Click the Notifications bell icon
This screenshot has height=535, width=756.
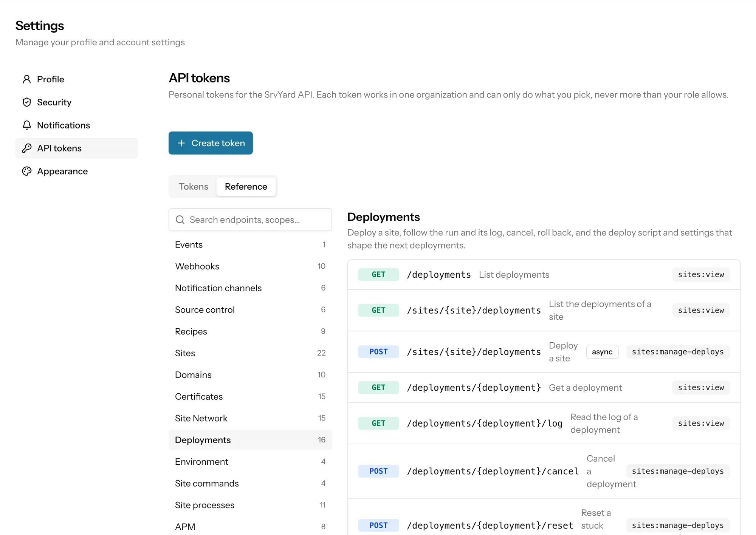tap(27, 125)
